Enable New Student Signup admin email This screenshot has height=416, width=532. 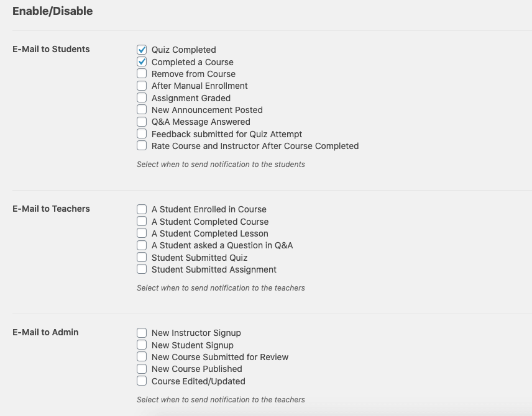142,345
